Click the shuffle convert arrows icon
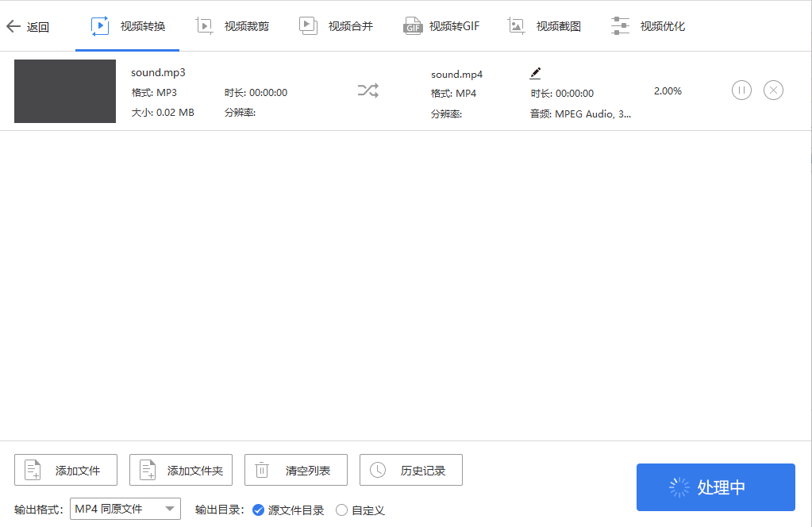Screen dimensions: 812x527 point(368,90)
